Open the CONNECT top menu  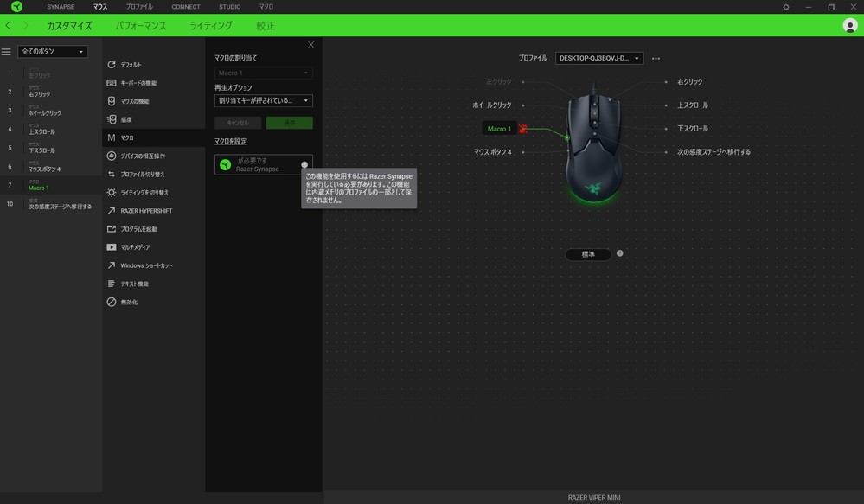[x=186, y=7]
